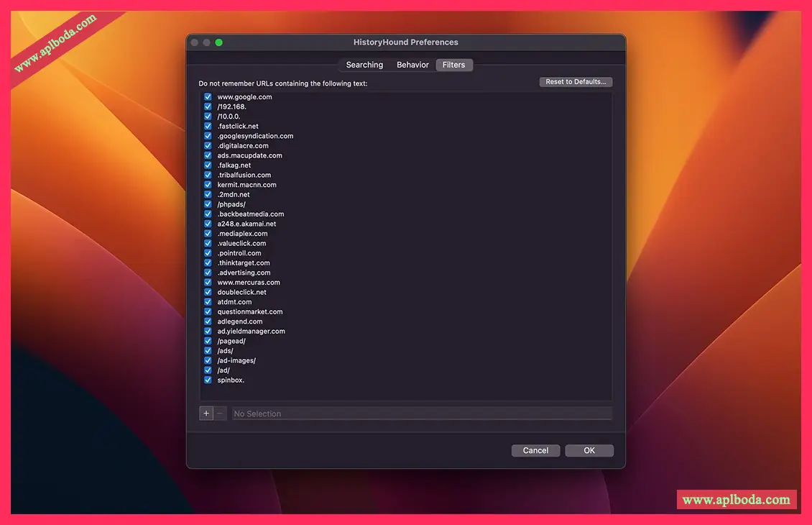
Task: Disable the /phpads/ checkbox
Action: 208,204
